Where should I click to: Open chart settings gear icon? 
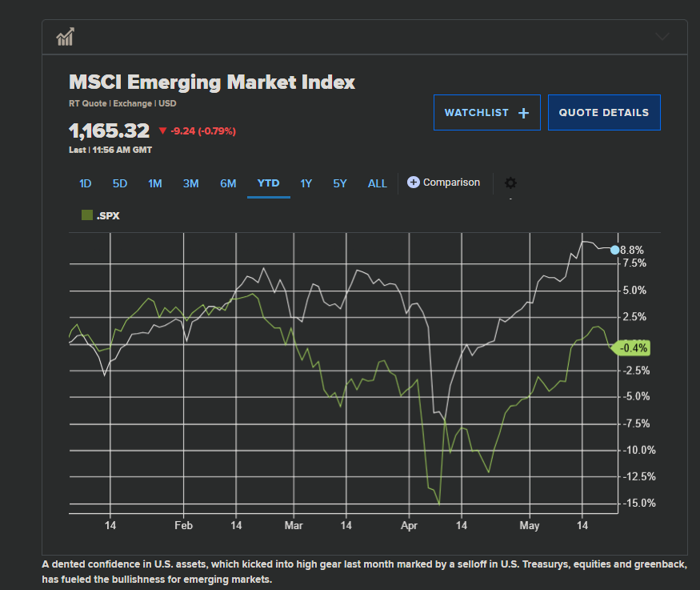coord(510,183)
